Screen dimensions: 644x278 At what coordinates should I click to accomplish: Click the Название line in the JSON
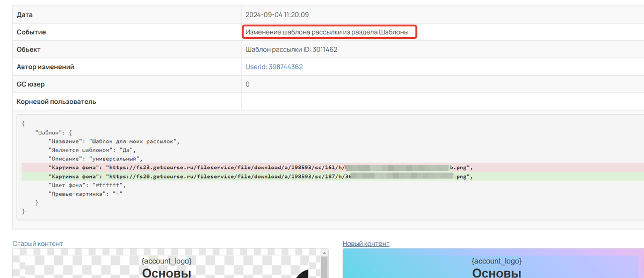point(114,141)
